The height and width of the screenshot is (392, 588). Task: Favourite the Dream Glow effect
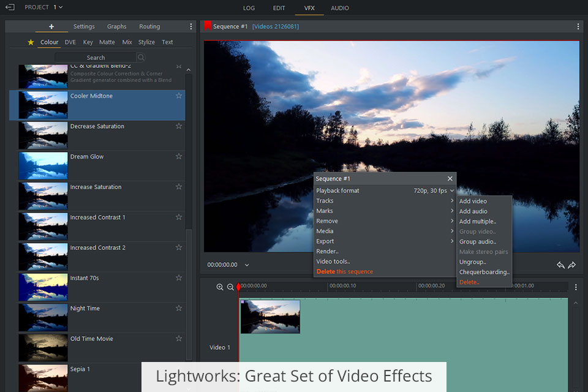(x=179, y=156)
